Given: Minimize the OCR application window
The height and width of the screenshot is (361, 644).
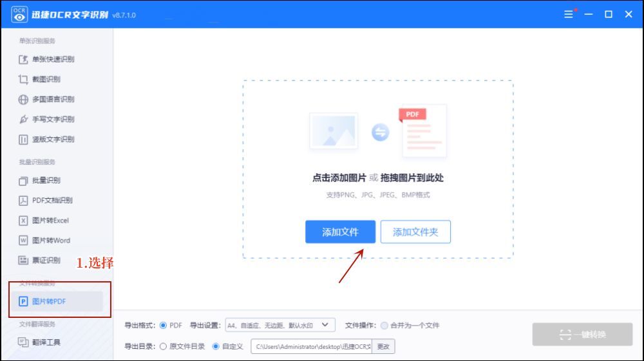Looking at the screenshot, I should pyautogui.click(x=589, y=14).
